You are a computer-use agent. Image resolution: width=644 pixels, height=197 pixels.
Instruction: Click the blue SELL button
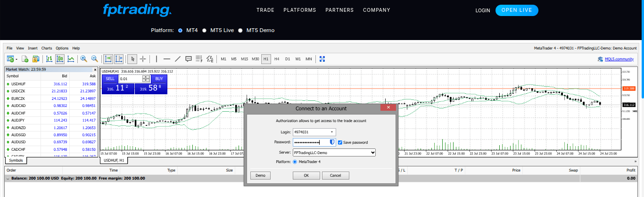[110, 79]
